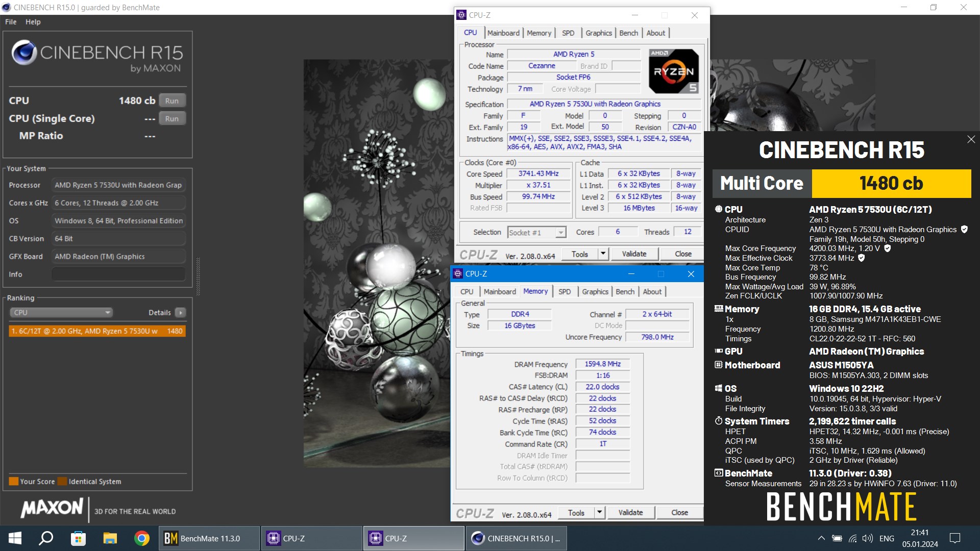Image resolution: width=980 pixels, height=551 pixels.
Task: Open Graphics tab in lower CPU-Z
Action: [595, 292]
